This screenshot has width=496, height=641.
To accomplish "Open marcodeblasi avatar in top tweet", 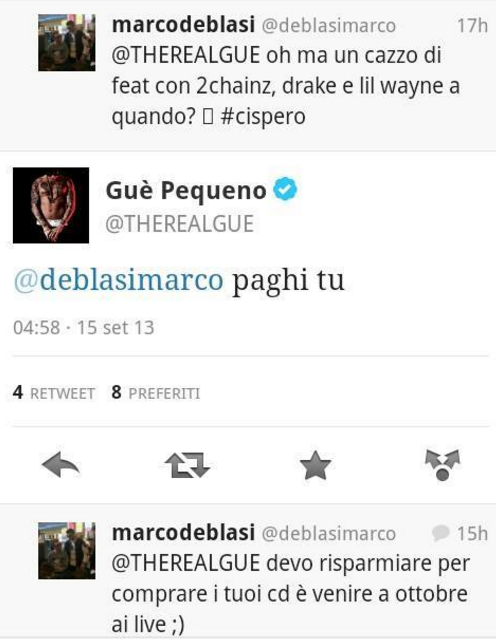I will pyautogui.click(x=67, y=43).
